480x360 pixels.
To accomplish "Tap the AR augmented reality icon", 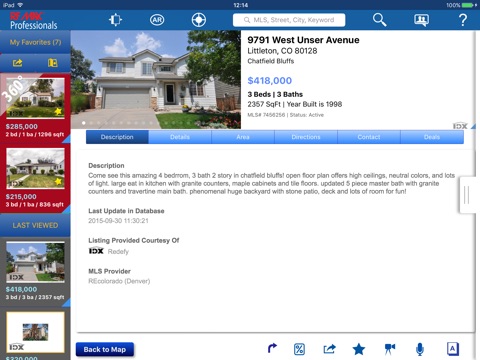I will (157, 20).
